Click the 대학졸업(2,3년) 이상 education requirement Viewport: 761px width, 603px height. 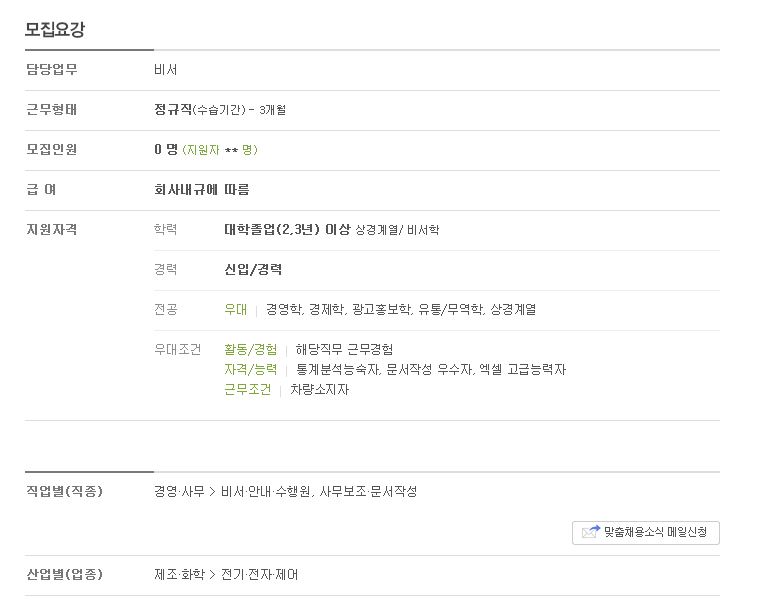click(x=287, y=229)
